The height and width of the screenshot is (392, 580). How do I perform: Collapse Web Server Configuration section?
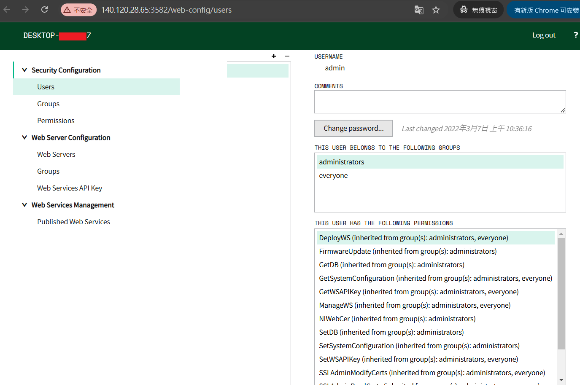point(24,137)
